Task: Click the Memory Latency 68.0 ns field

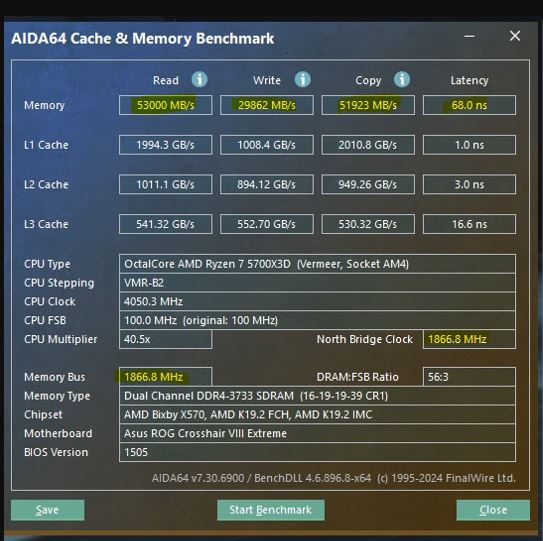Action: (469, 105)
